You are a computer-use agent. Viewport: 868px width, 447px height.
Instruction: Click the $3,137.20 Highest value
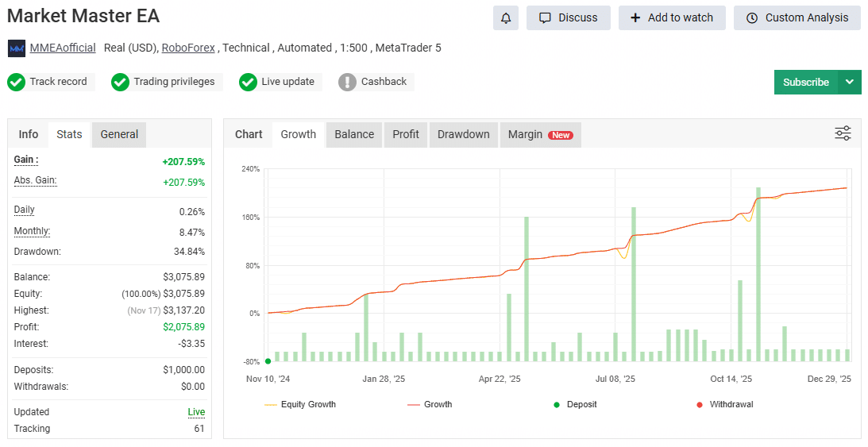[x=183, y=310]
